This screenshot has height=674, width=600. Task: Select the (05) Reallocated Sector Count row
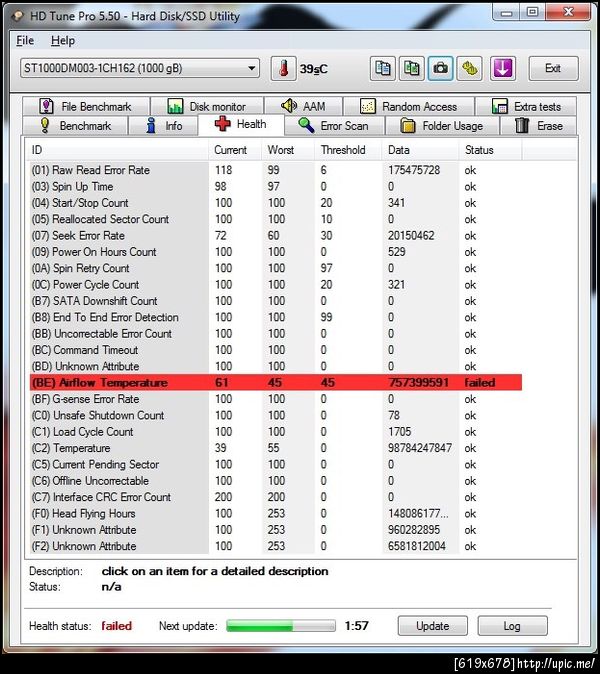(x=276, y=219)
